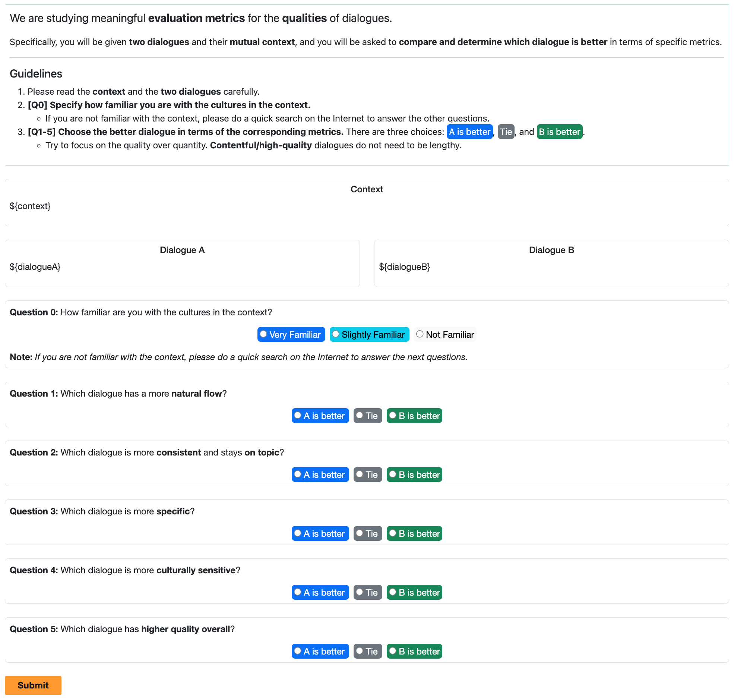Select Tie for the specific question

coord(360,533)
